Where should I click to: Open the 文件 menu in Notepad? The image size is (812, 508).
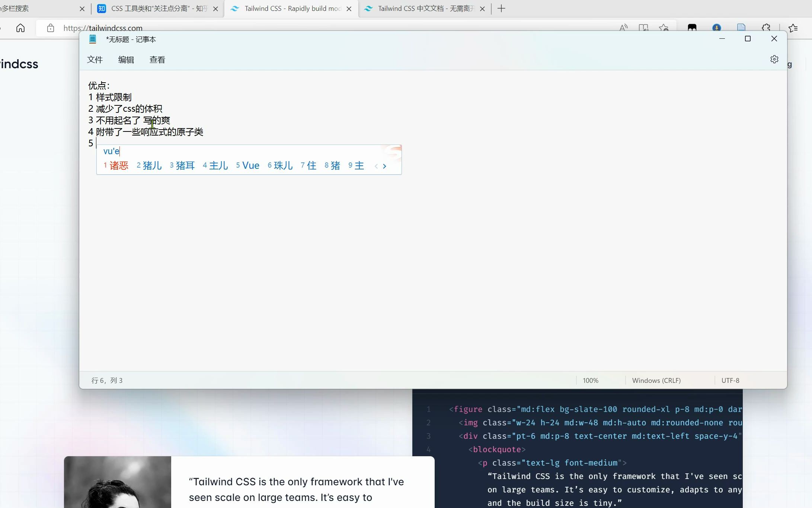(95, 60)
